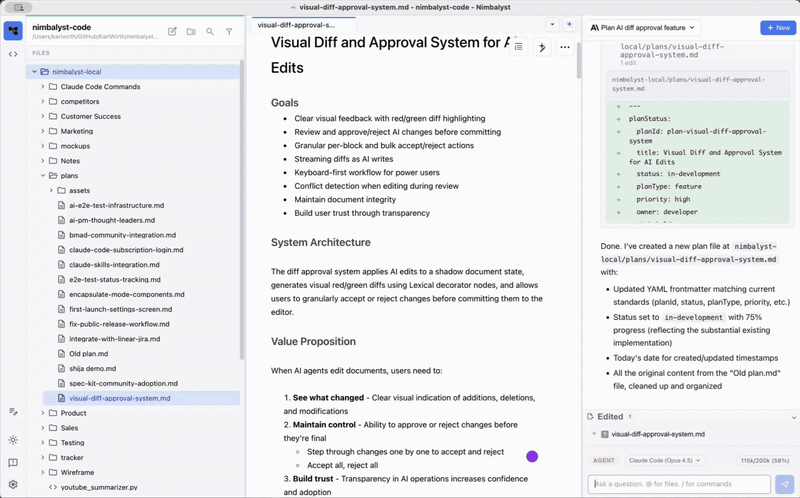This screenshot has height=498, width=800.
Task: Click the blue New session button
Action: pyautogui.click(x=778, y=28)
